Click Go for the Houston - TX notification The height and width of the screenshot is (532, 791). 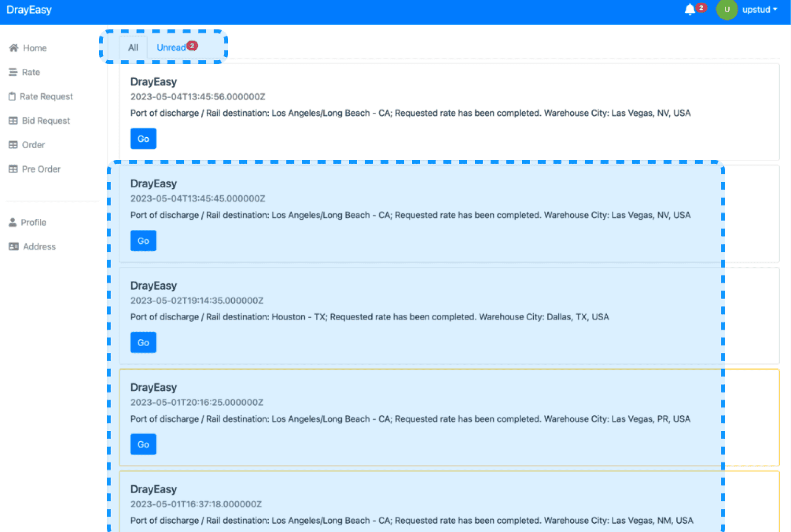[143, 342]
